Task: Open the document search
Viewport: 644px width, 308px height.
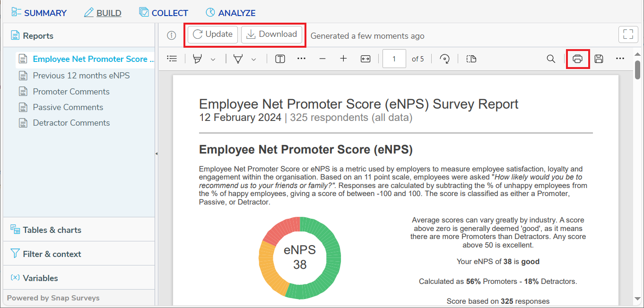Action: (550, 59)
